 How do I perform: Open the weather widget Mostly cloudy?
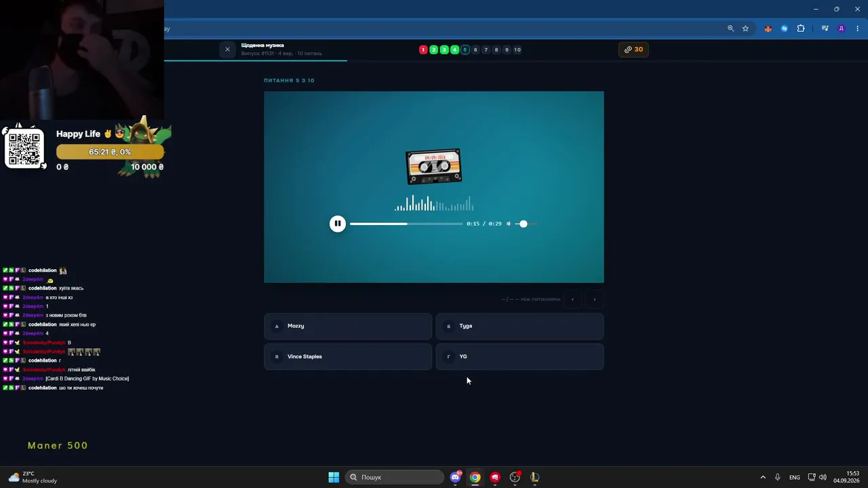pos(33,477)
